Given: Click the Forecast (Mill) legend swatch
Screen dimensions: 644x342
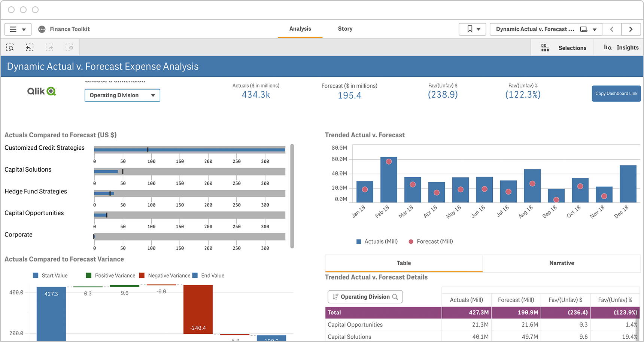Looking at the screenshot, I should [411, 242].
